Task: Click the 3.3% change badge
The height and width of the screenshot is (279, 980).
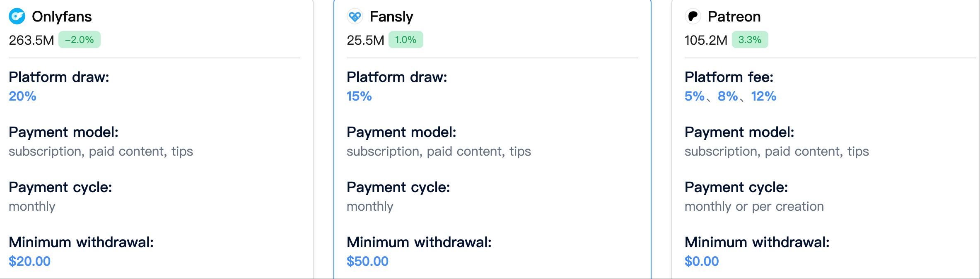Action: [x=750, y=40]
